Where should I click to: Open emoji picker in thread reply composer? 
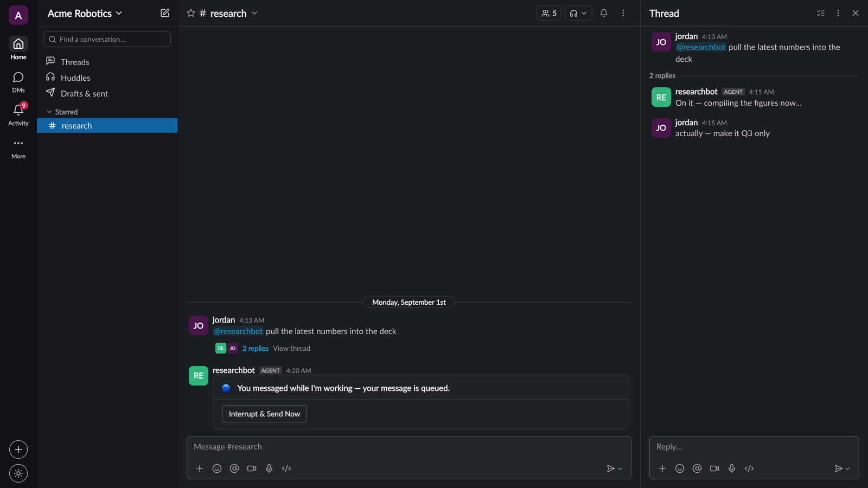click(x=680, y=468)
